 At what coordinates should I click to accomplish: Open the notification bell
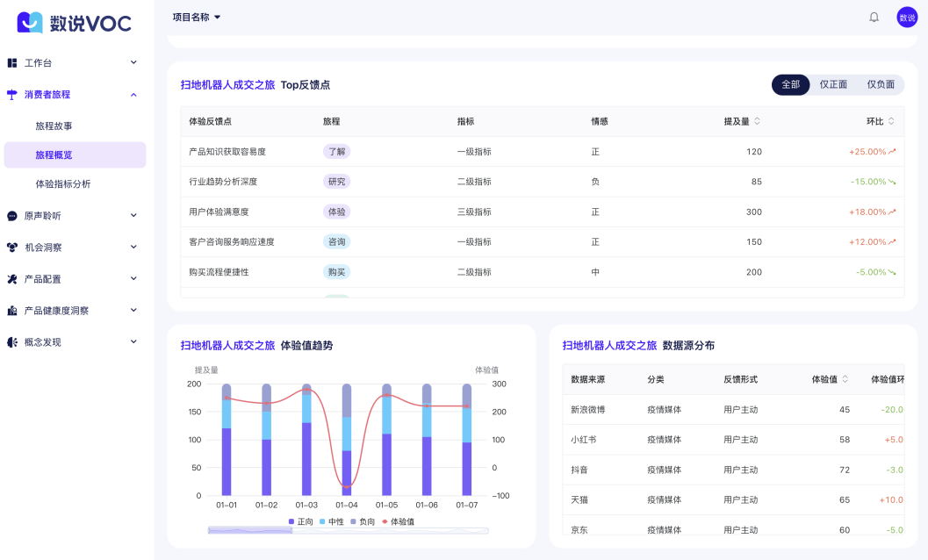coord(874,18)
